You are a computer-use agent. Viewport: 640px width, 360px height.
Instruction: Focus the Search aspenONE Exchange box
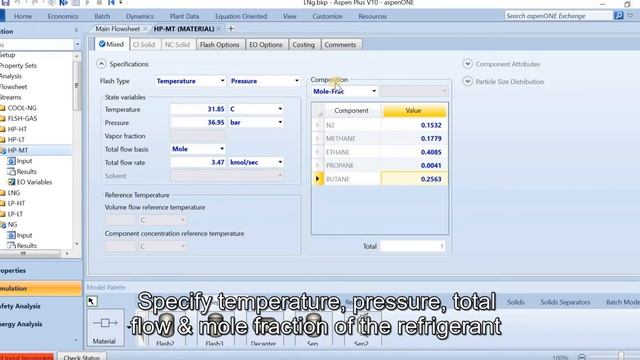click(x=558, y=16)
